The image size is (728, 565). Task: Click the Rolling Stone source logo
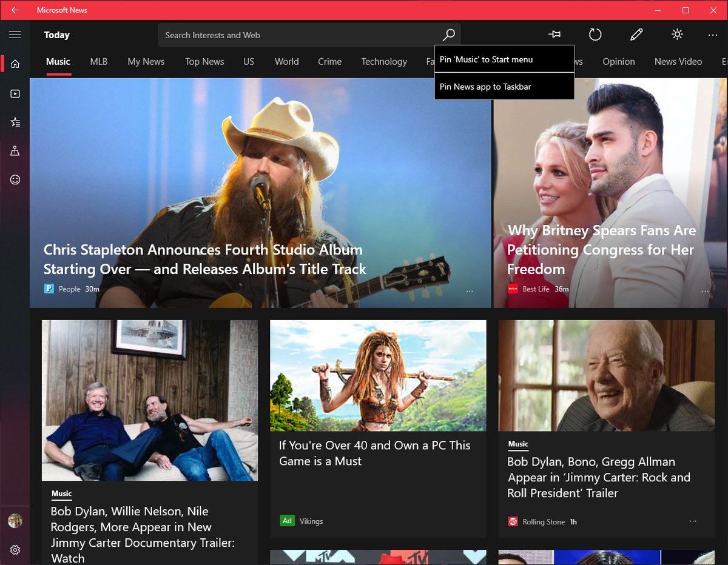coord(513,521)
